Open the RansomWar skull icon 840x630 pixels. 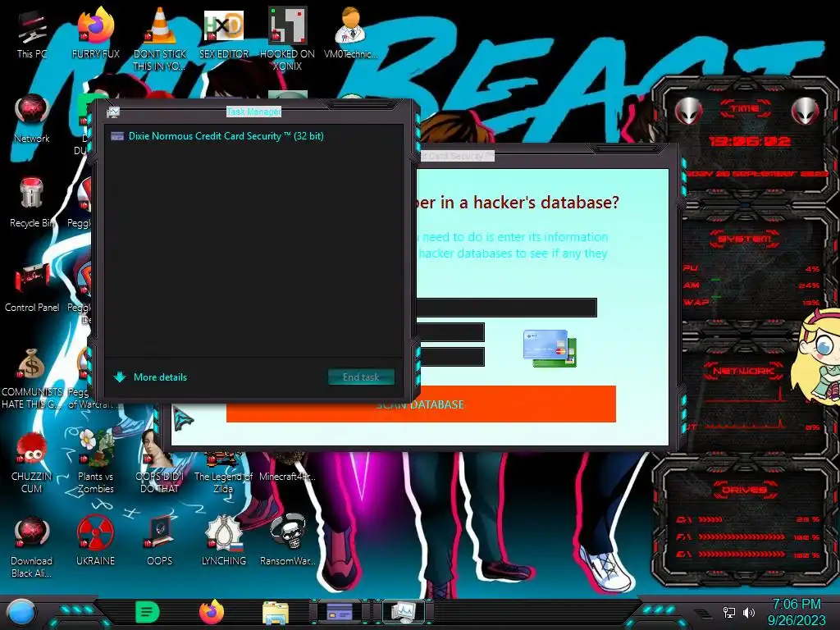point(288,541)
